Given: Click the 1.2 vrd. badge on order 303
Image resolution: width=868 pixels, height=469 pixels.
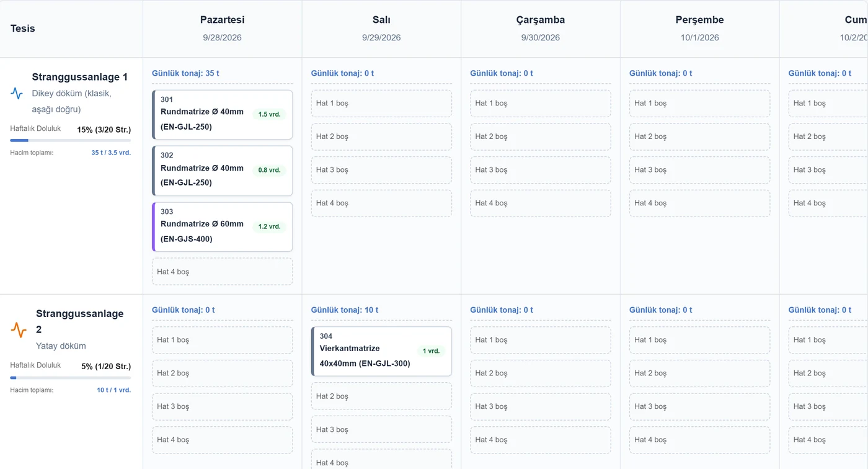Looking at the screenshot, I should 269,226.
